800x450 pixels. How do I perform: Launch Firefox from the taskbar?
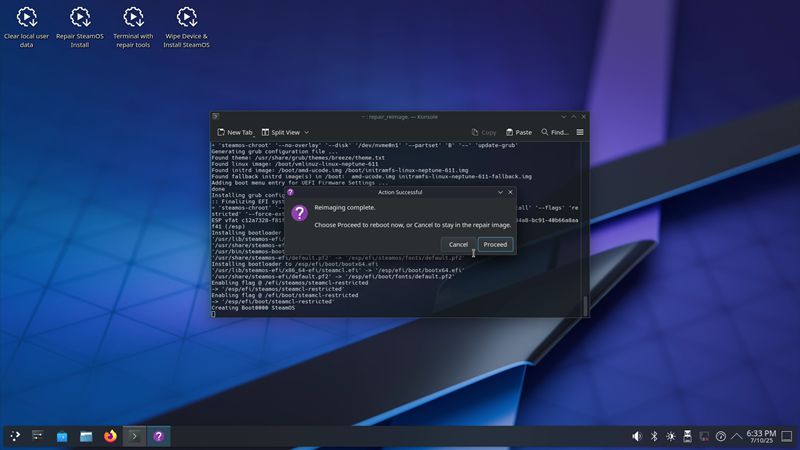click(x=110, y=436)
